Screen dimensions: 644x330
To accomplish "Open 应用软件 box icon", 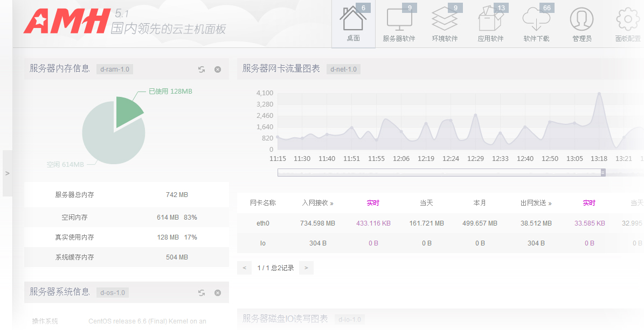I will (490, 20).
